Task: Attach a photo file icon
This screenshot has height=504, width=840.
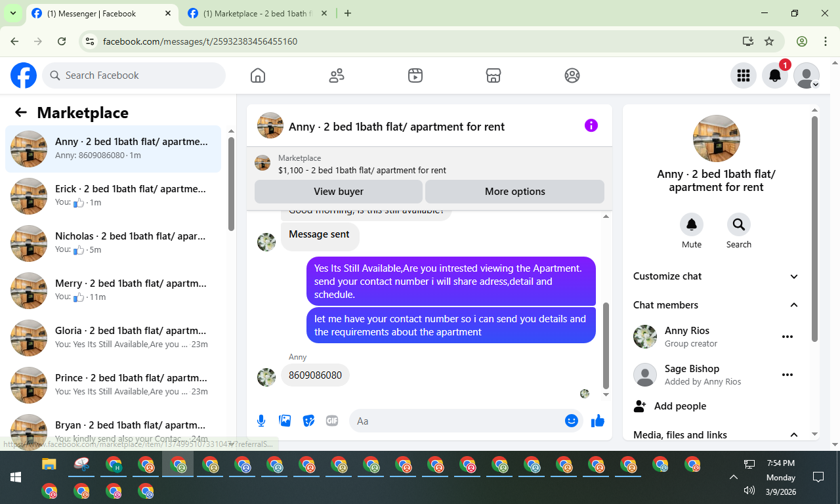Action: tap(285, 421)
